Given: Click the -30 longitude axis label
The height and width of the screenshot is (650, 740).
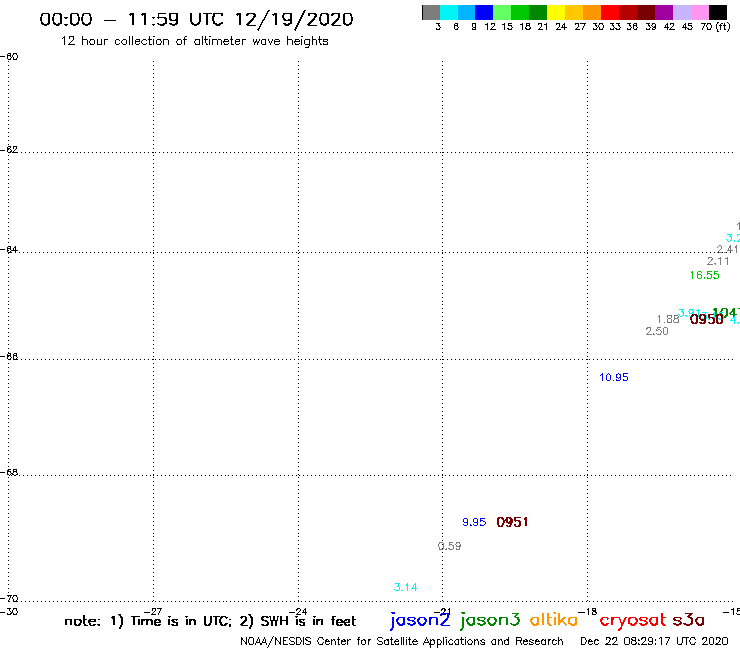Looking at the screenshot, I should coord(9,612).
